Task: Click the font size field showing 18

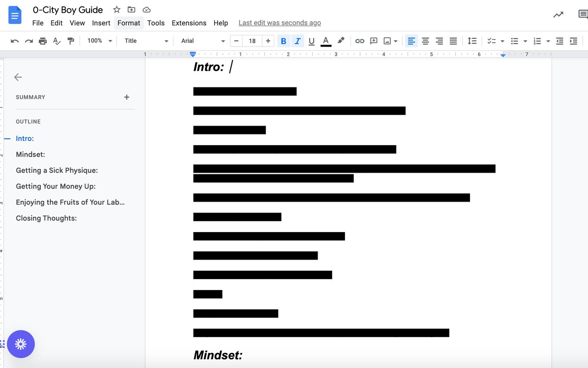Action: [x=252, y=41]
